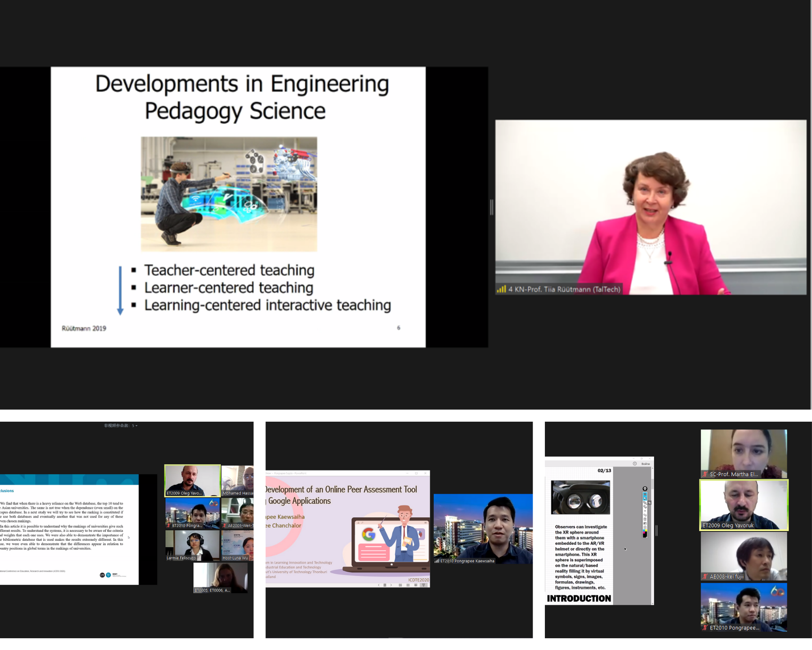Viewport: 812px width, 650px height.
Task: Click the trash delete icon in annotation toolbar
Action: pyautogui.click(x=645, y=519)
